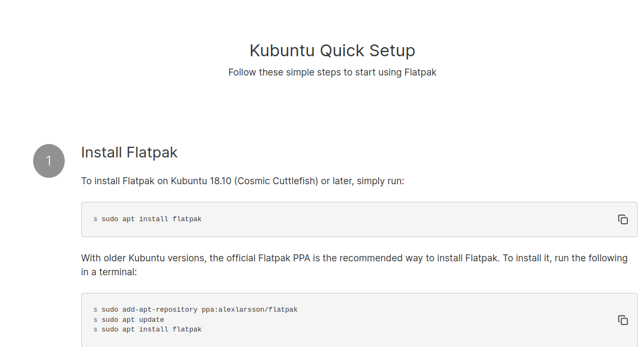This screenshot has width=644, height=347.
Task: Click the duplicate-pages copy glyph on the lower snippet
Action: click(623, 320)
